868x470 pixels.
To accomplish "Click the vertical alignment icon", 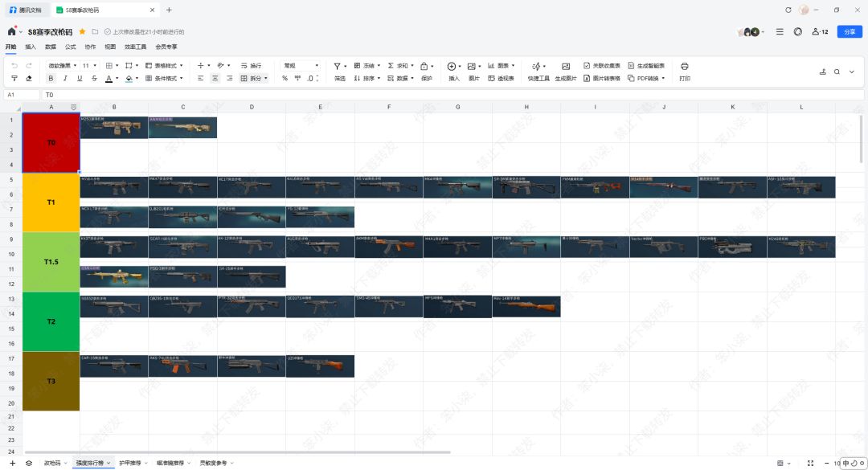I will coord(203,65).
